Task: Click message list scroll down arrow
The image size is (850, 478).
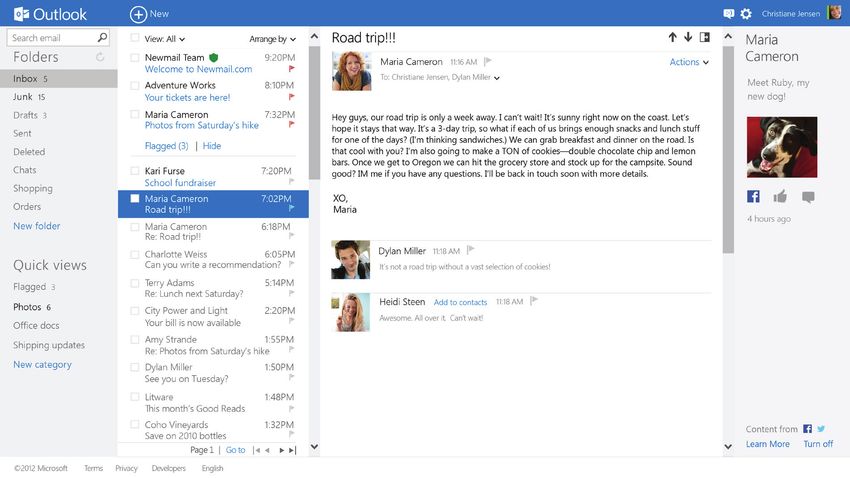Action: [314, 447]
